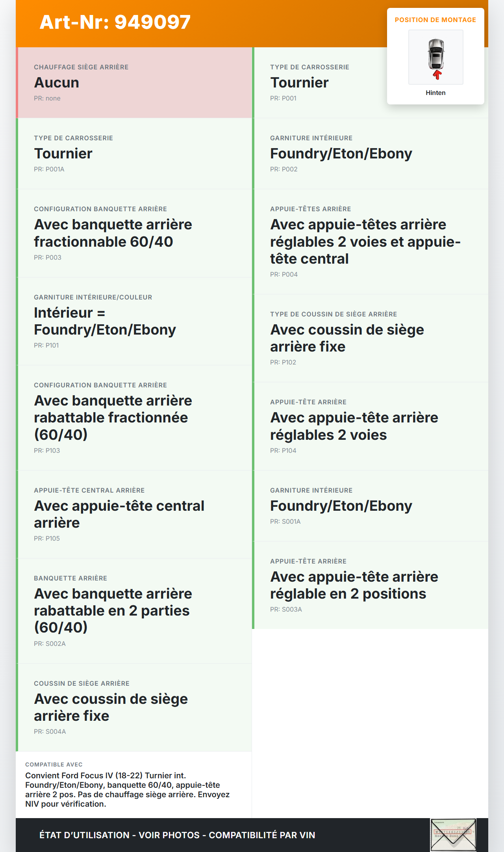Select Foundry/Eton/Ebony card with code P002
The height and width of the screenshot is (852, 504).
[370, 153]
